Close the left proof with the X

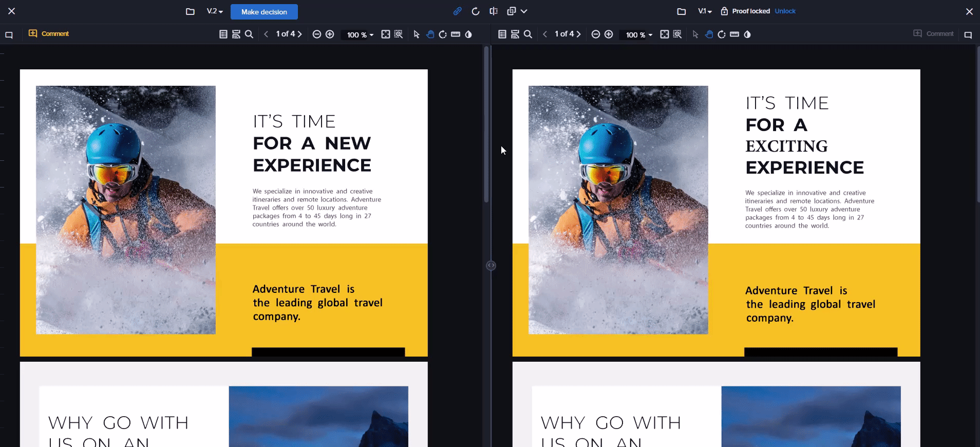(x=12, y=11)
